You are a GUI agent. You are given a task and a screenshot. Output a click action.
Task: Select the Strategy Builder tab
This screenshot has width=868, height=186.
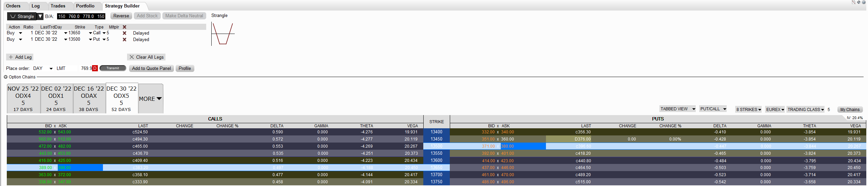point(122,6)
